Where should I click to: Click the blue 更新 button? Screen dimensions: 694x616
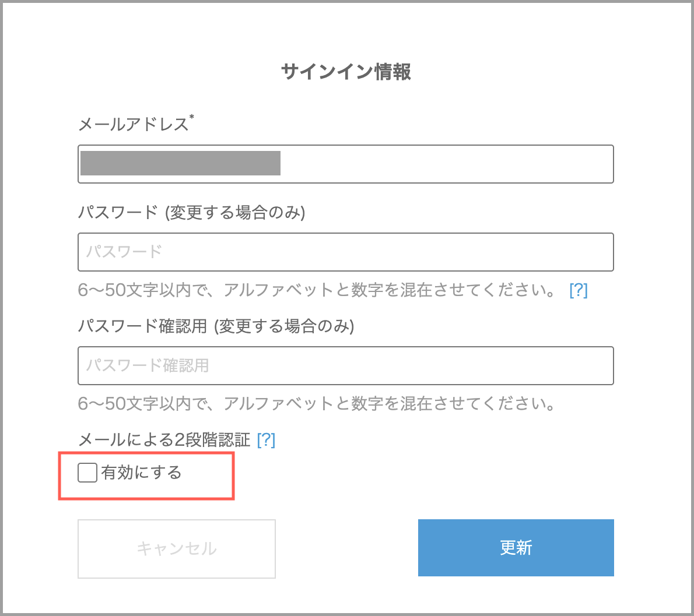point(516,547)
